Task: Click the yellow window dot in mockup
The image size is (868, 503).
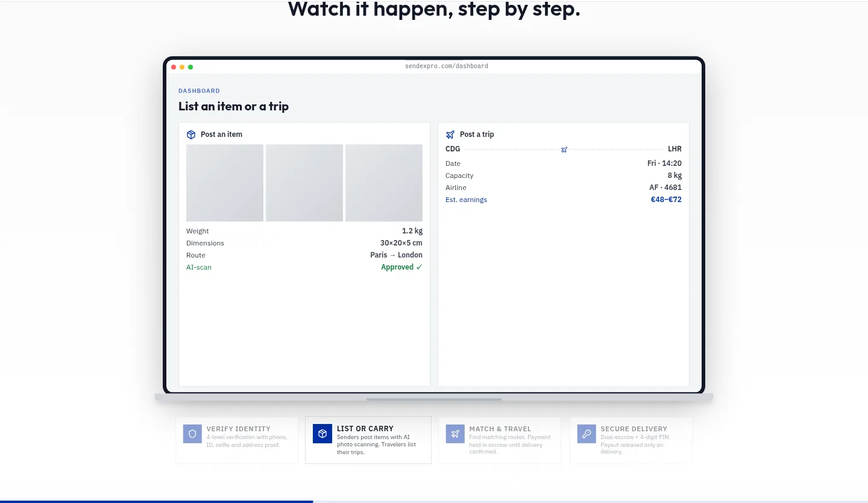Action: [182, 67]
